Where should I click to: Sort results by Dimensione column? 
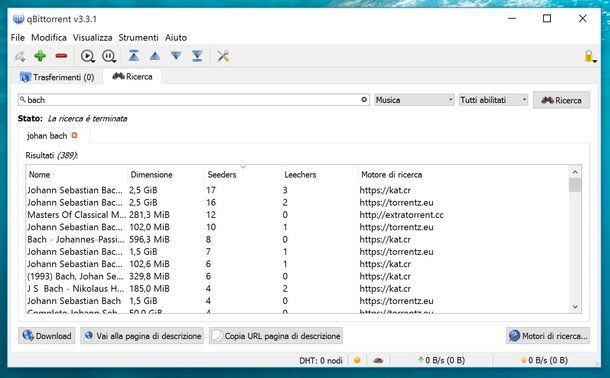point(166,175)
